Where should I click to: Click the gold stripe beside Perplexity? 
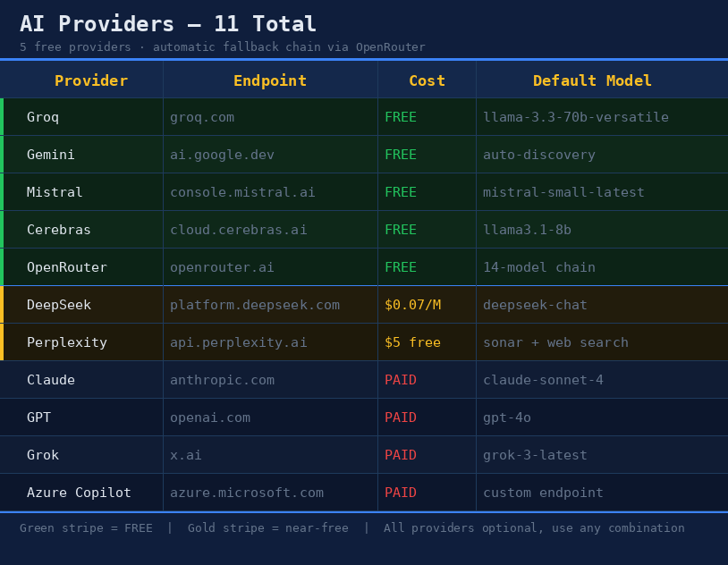click(x=3, y=342)
